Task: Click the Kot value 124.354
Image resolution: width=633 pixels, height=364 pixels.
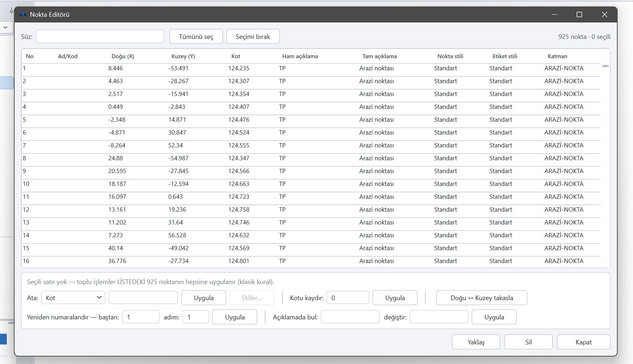Action: point(239,94)
